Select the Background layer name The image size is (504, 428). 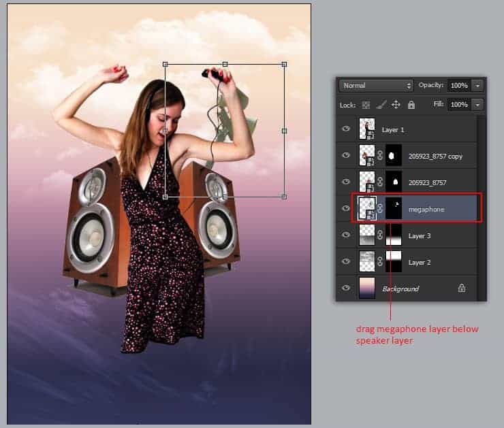pyautogui.click(x=400, y=289)
